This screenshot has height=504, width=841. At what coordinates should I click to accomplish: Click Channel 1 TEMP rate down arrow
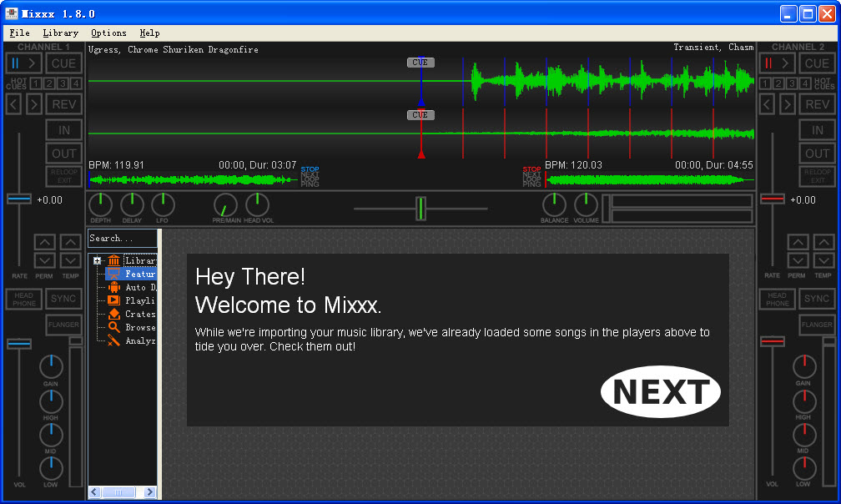tap(70, 260)
